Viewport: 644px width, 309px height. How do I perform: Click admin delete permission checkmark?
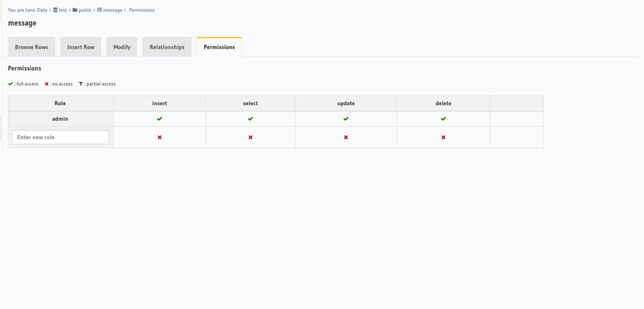(443, 119)
